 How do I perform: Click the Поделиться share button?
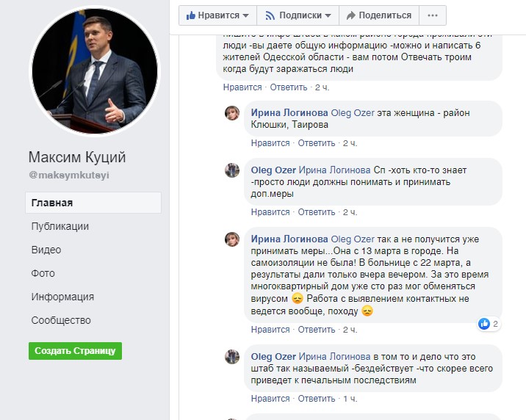click(378, 15)
